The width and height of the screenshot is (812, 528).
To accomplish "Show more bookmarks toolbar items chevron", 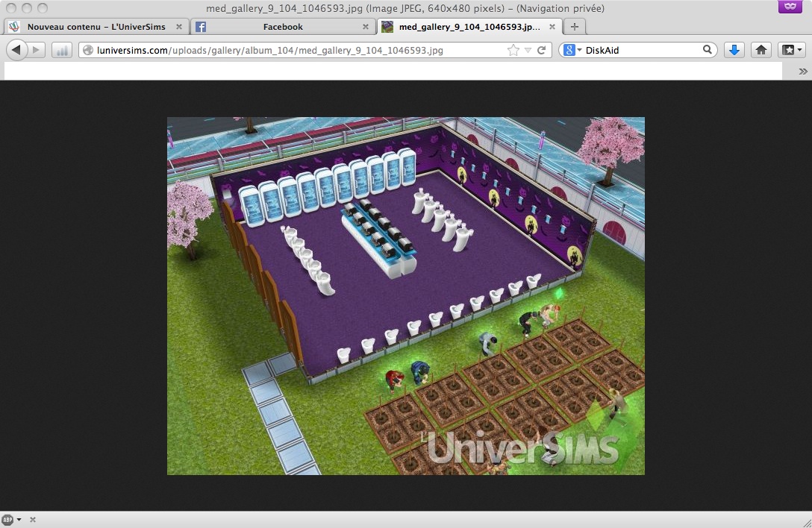I will (803, 72).
